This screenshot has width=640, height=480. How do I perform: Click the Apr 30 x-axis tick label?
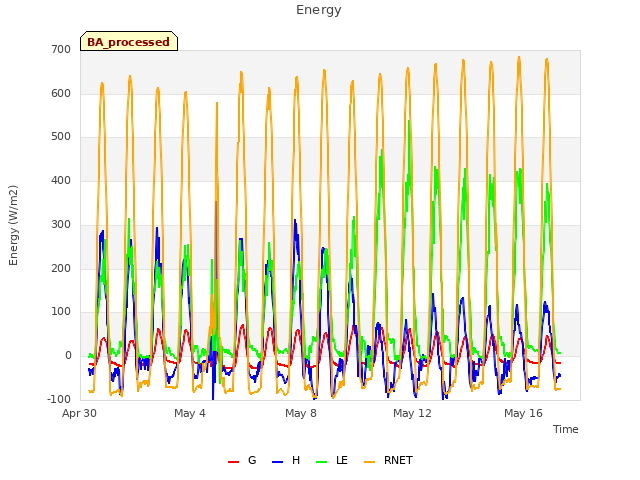(x=79, y=413)
